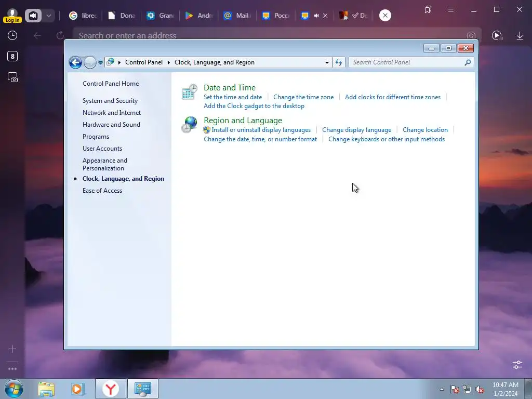Open browser history clock icon in sidebar
This screenshot has height=399, width=532.
[12, 35]
